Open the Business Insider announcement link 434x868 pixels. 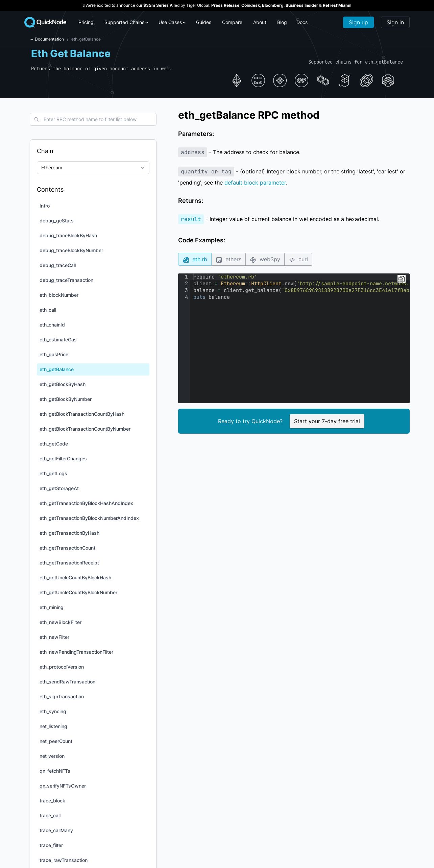(x=302, y=5)
